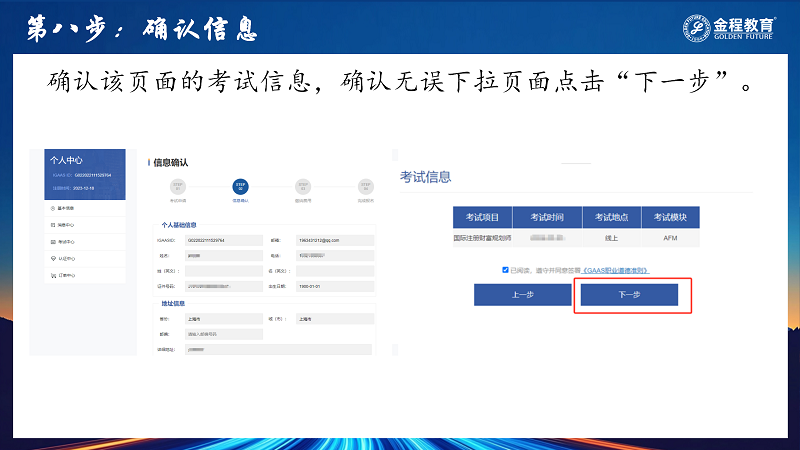This screenshot has height=450, width=800.
Task: Open 基本信息 in the sidebar
Action: pyautogui.click(x=85, y=208)
